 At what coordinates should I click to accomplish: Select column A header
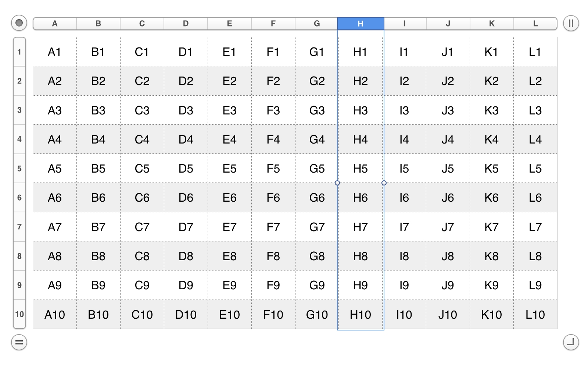(x=54, y=23)
